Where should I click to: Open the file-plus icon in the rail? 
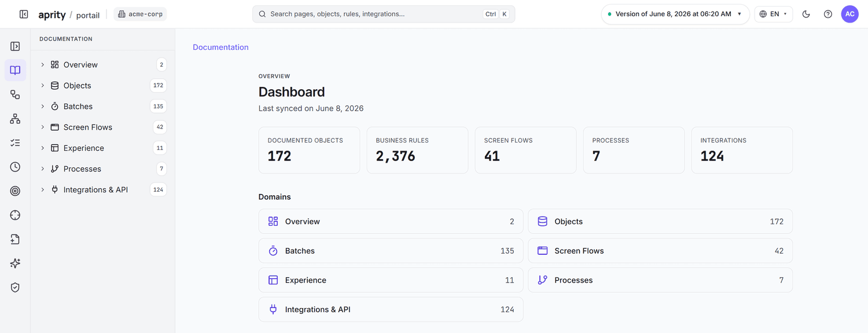pos(15,239)
